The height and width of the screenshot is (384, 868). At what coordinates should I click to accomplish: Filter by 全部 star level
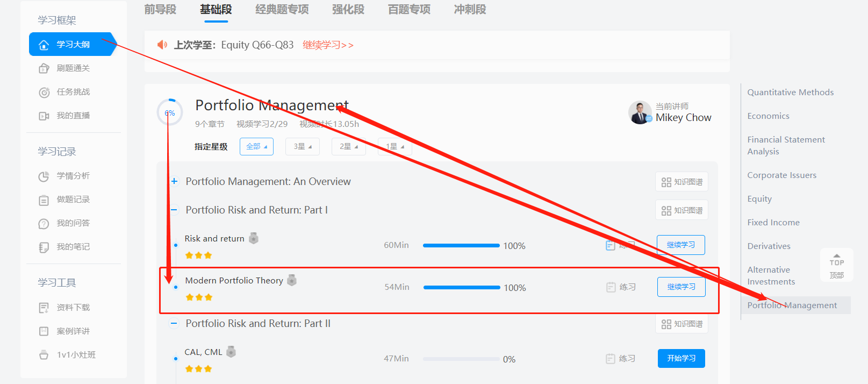pos(256,146)
